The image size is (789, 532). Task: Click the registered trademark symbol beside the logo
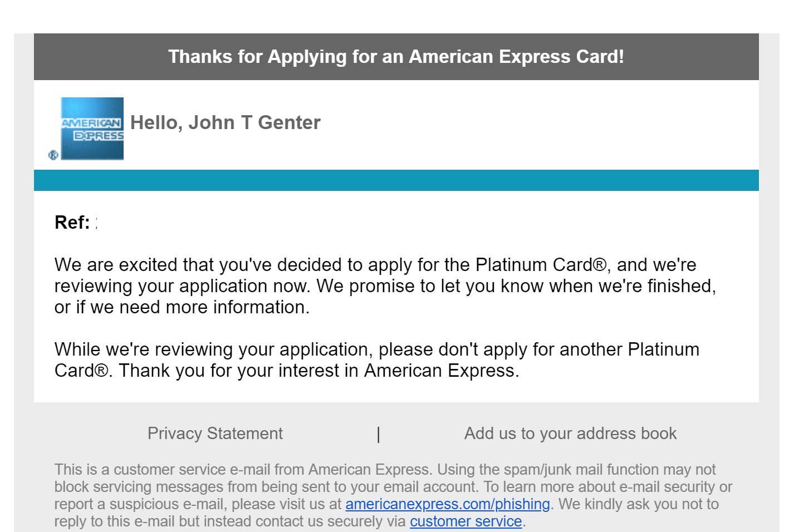pyautogui.click(x=53, y=155)
